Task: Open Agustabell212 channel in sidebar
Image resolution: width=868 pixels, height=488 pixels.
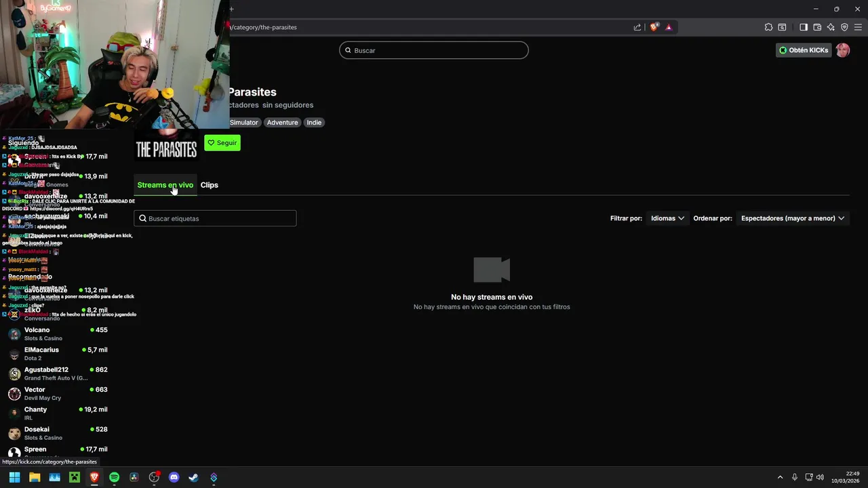Action: coord(58,373)
